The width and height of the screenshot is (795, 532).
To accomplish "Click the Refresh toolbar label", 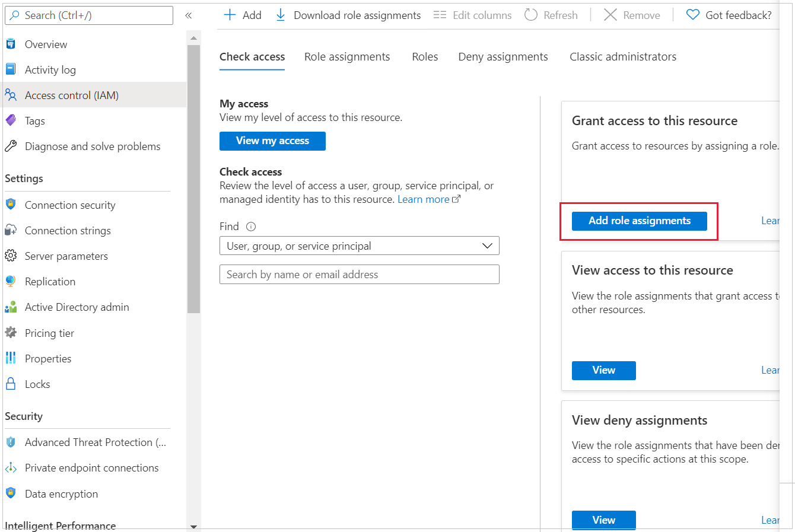I will [561, 15].
